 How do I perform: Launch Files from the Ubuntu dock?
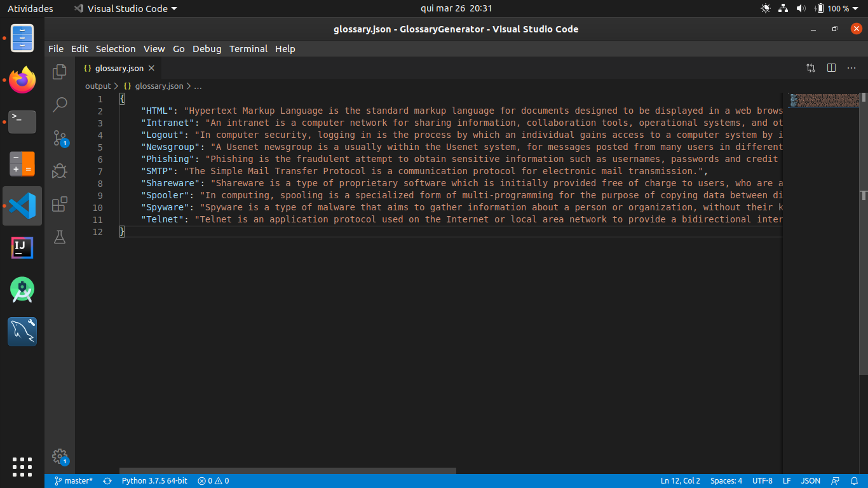click(x=22, y=38)
